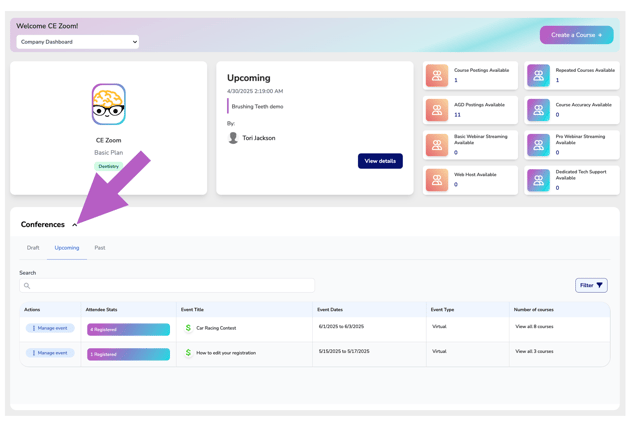
Task: Click dollar icon for Car Racing Contest
Action: pos(188,328)
